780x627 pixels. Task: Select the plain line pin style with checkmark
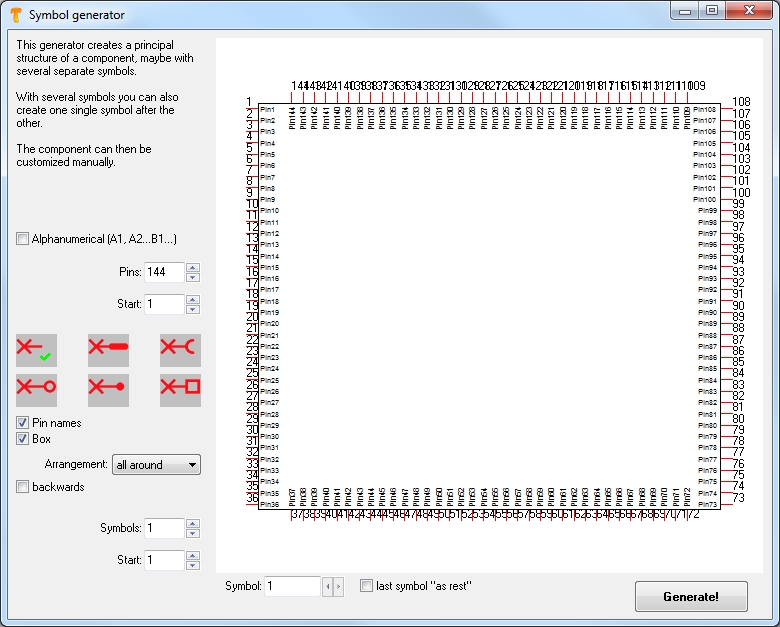(x=36, y=350)
